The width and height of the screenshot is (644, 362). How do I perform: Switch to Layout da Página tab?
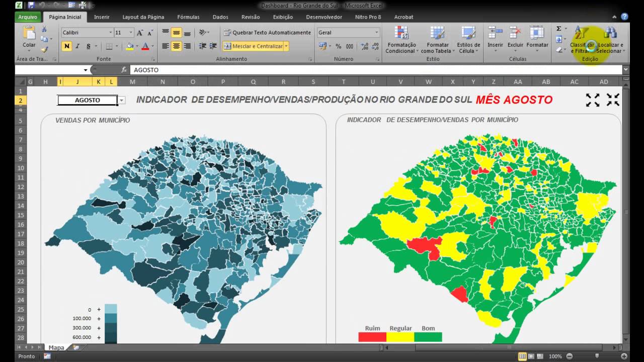tap(143, 17)
